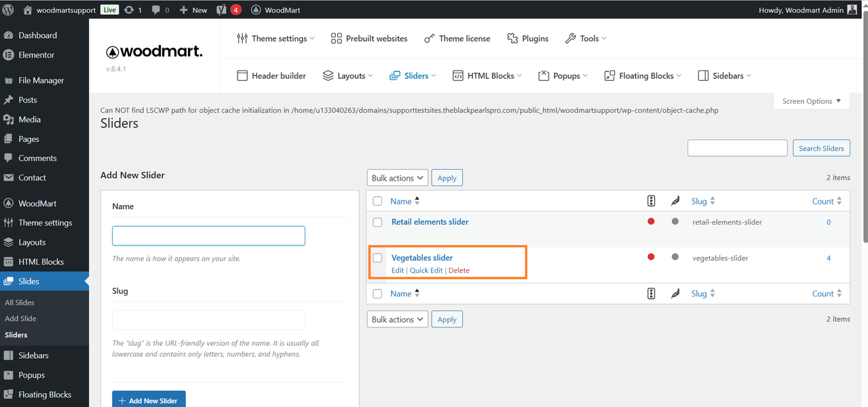Open the Theme license page
Screen dimensions: 868x407
click(x=457, y=39)
